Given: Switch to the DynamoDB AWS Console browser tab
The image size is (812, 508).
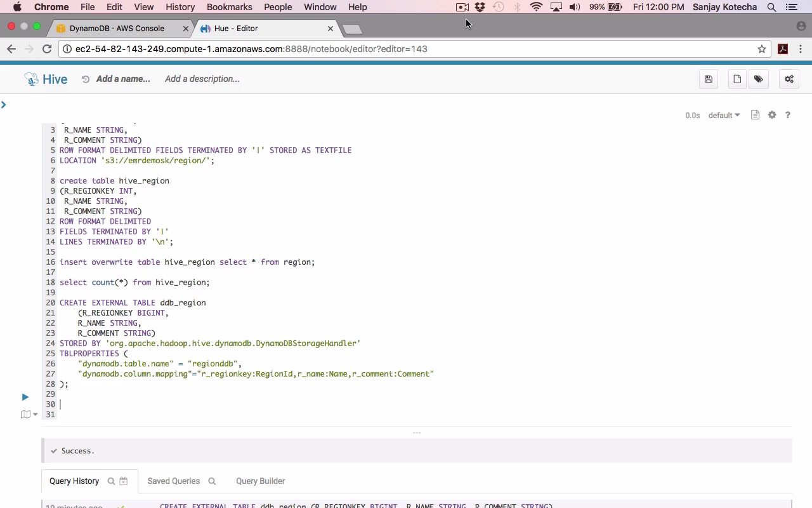Looking at the screenshot, I should click(117, 29).
